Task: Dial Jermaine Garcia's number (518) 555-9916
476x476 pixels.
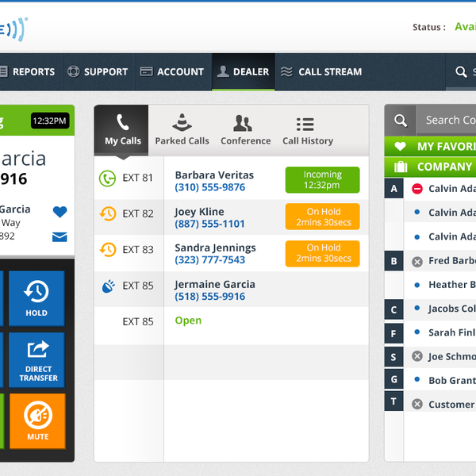Action: click(x=209, y=296)
